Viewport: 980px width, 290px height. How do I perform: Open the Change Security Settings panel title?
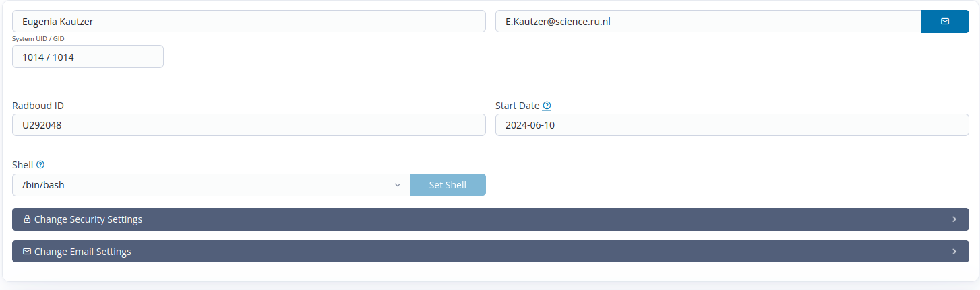click(88, 219)
